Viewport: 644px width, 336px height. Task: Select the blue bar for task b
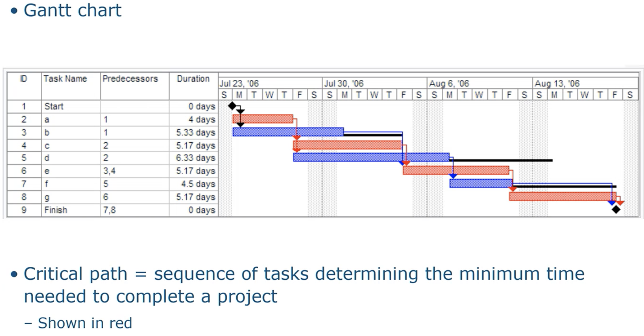coord(288,132)
